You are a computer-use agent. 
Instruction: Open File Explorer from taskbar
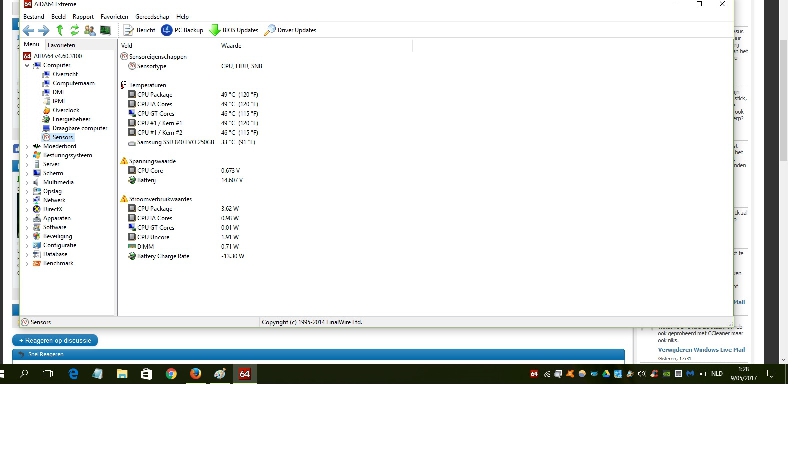tap(122, 374)
